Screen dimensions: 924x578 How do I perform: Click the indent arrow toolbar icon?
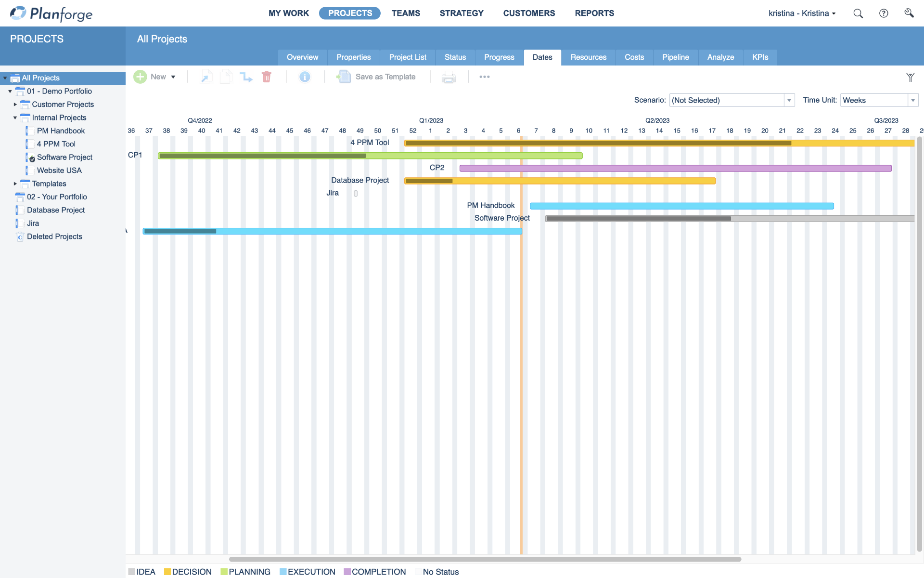point(246,77)
